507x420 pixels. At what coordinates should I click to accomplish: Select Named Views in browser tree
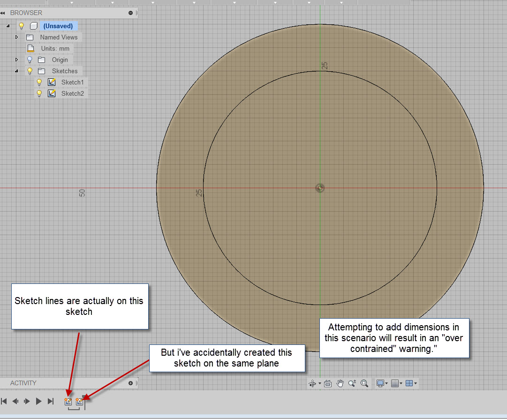pyautogui.click(x=59, y=37)
